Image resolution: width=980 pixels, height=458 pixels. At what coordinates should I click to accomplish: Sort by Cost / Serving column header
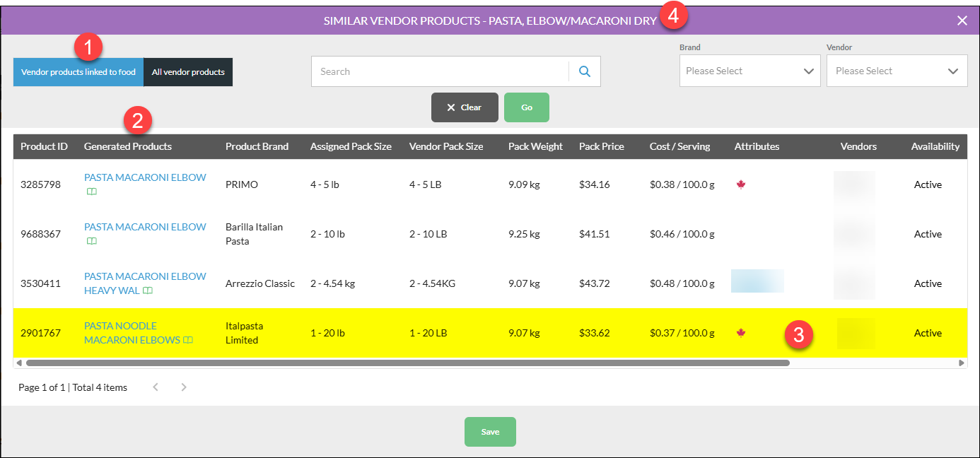[x=678, y=146]
